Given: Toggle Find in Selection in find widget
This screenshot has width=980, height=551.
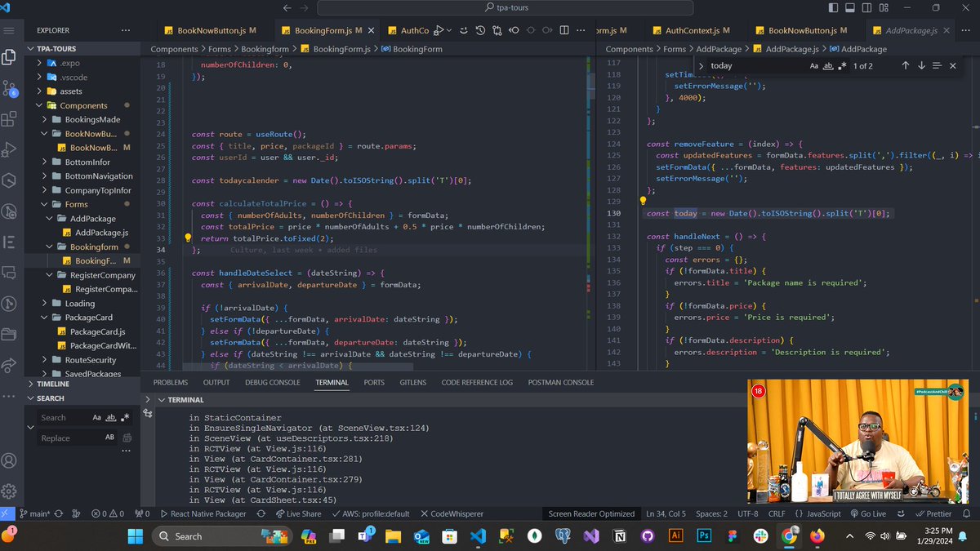Looking at the screenshot, I should pyautogui.click(x=937, y=65).
